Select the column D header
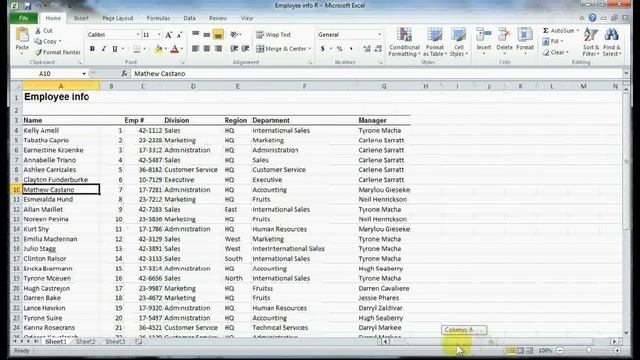This screenshot has height=360, width=640. click(x=193, y=86)
